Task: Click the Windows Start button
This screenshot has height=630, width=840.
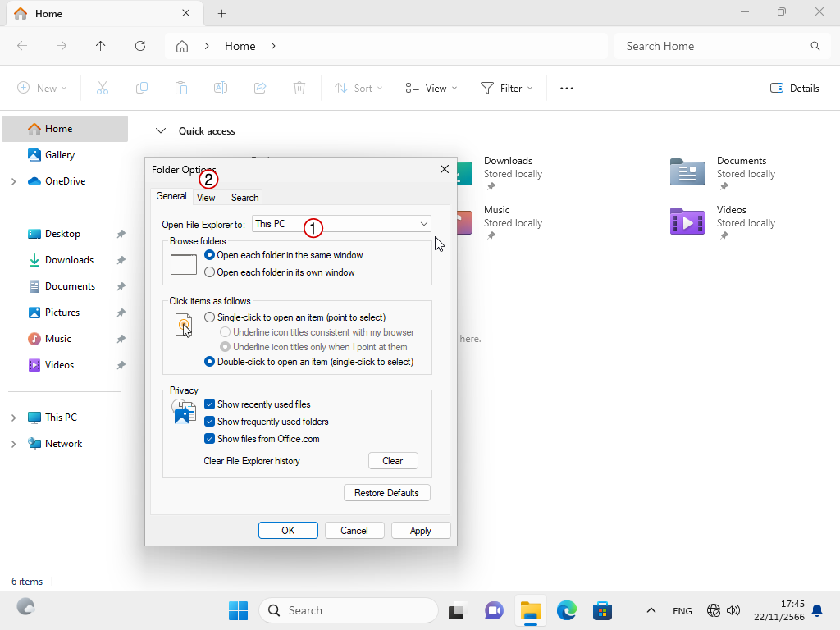Action: pyautogui.click(x=238, y=610)
